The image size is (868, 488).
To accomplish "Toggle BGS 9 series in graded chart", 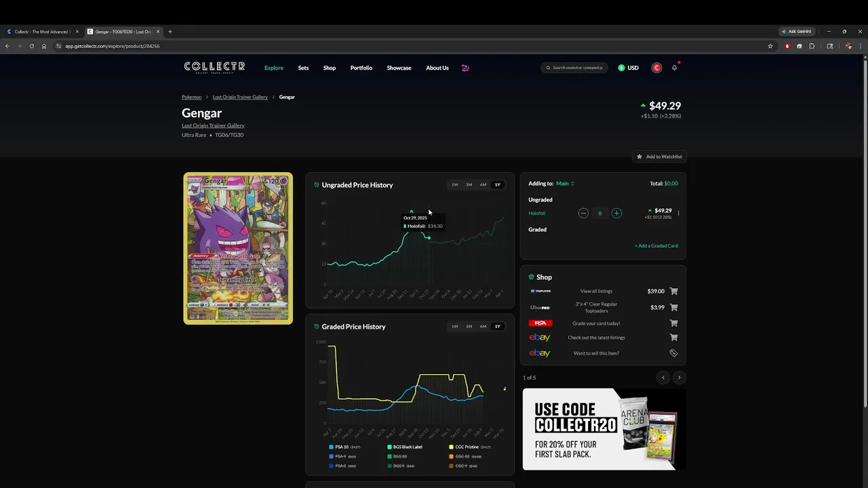I will 401,466.
